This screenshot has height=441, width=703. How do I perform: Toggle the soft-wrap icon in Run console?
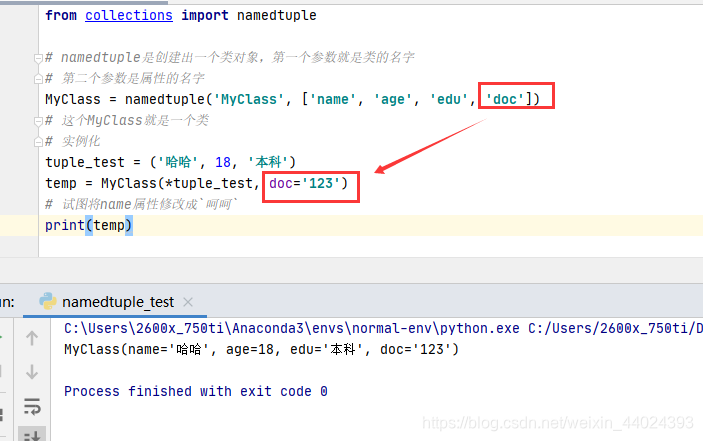[x=32, y=406]
